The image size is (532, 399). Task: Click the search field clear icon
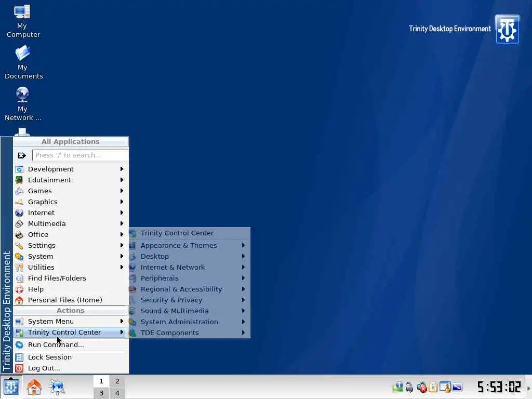coord(22,155)
